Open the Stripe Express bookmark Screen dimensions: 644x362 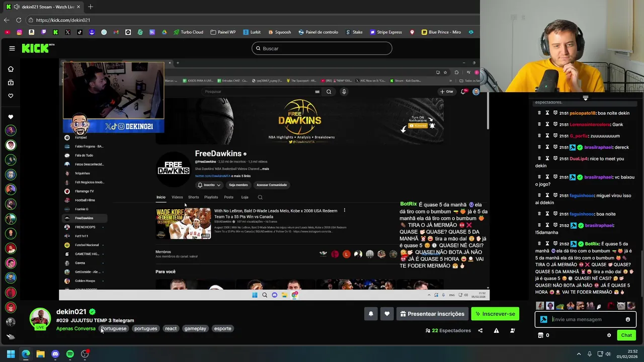(x=386, y=32)
